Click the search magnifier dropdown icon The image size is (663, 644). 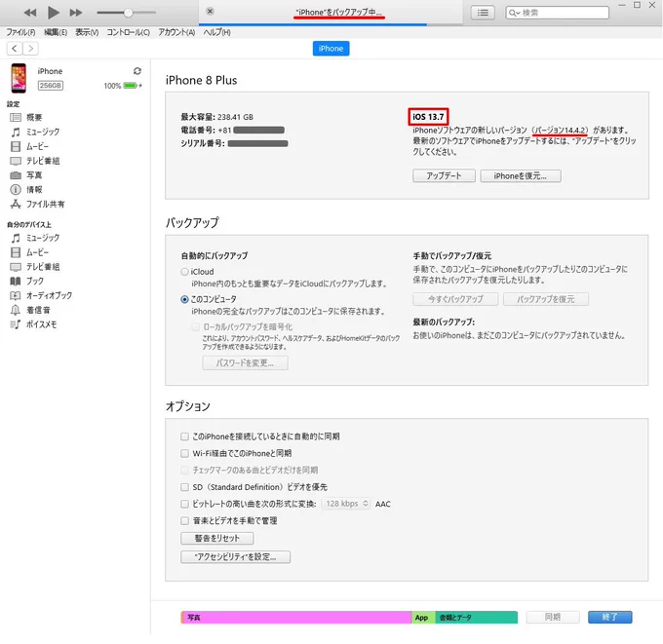(x=514, y=13)
